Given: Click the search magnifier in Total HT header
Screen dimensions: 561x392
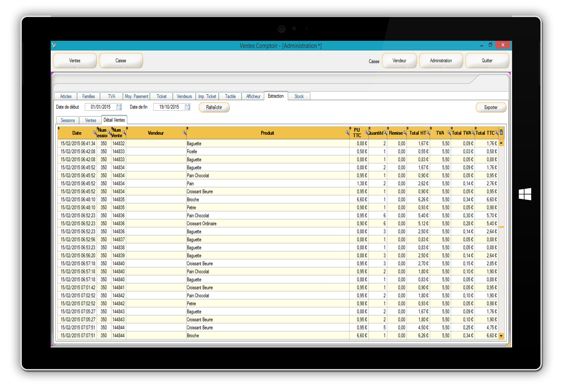Looking at the screenshot, I should pos(428,133).
